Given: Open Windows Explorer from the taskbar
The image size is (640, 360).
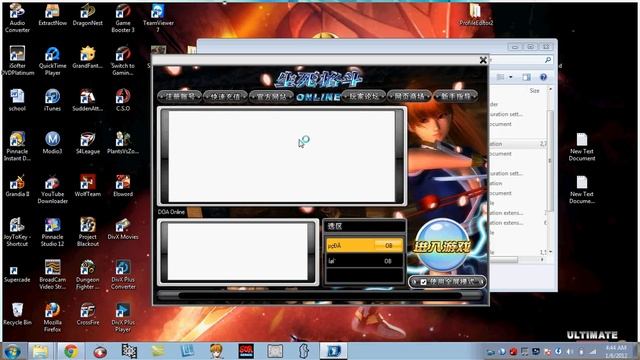Looking at the screenshot, I should [x=40, y=351].
